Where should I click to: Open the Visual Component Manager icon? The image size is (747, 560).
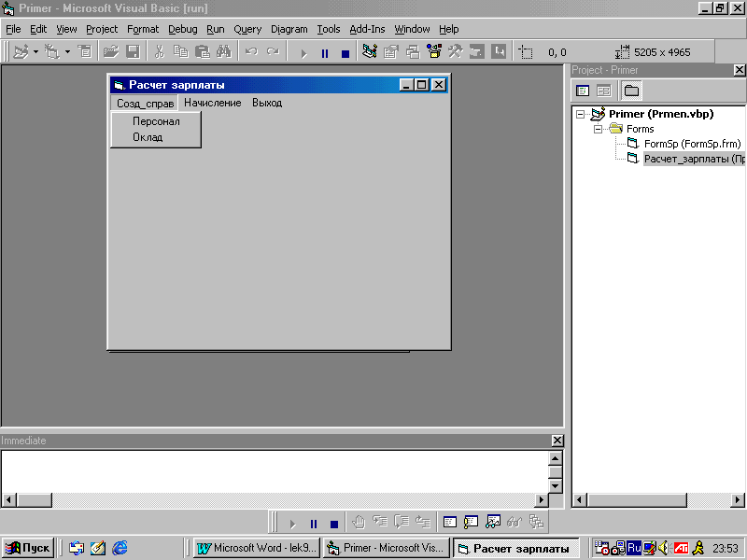click(499, 51)
